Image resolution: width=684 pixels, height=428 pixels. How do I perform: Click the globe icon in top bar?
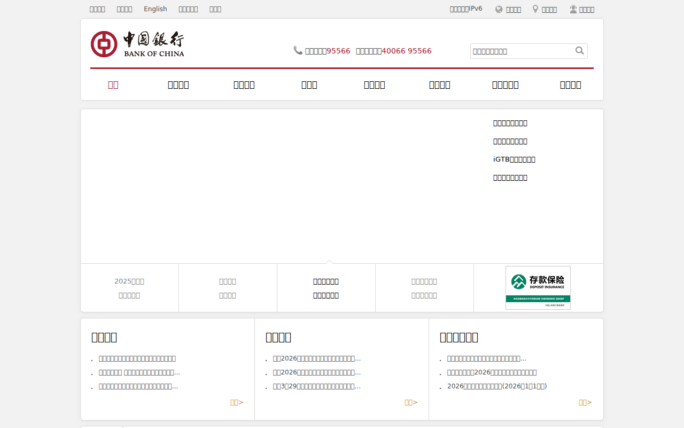coord(499,9)
